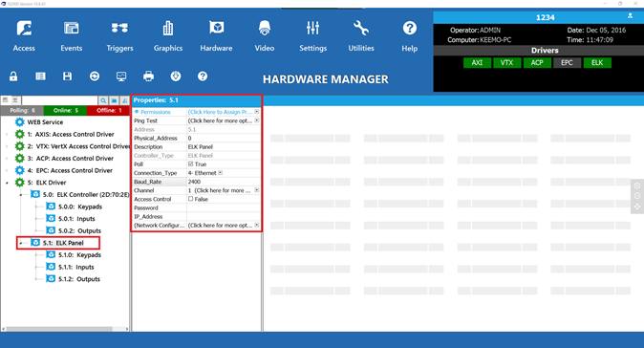Click the Online: 5 status filter
Screen dimensions: 644x348
click(65, 110)
